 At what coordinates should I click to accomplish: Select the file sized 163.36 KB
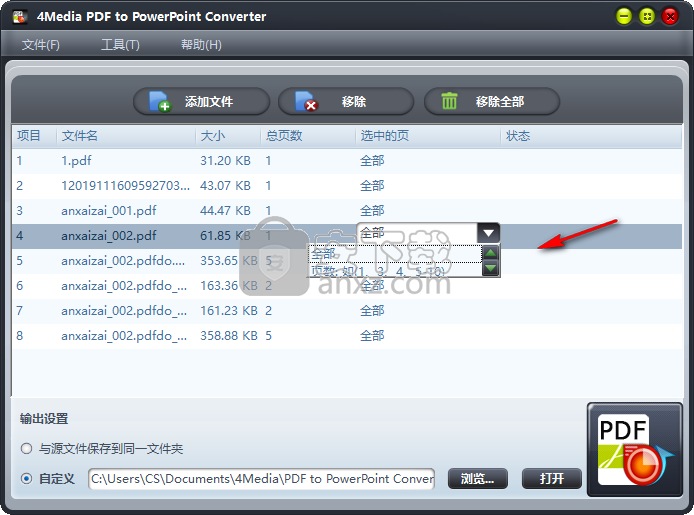347,286
